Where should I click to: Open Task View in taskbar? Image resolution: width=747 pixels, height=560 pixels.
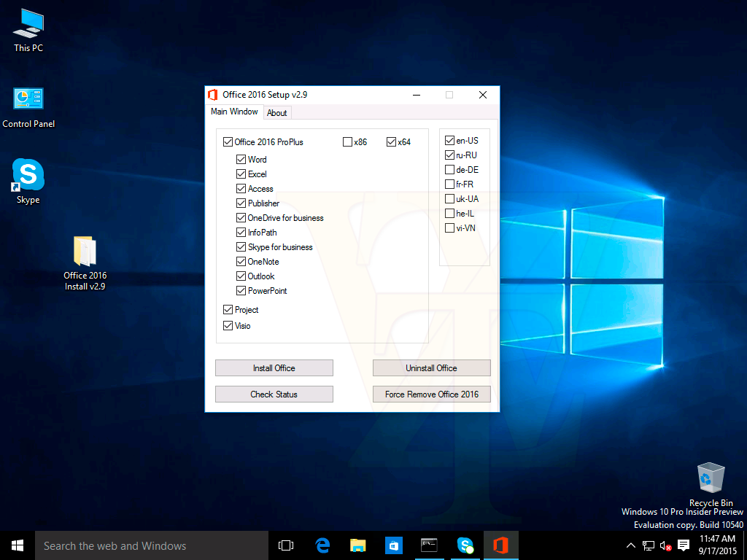click(286, 545)
